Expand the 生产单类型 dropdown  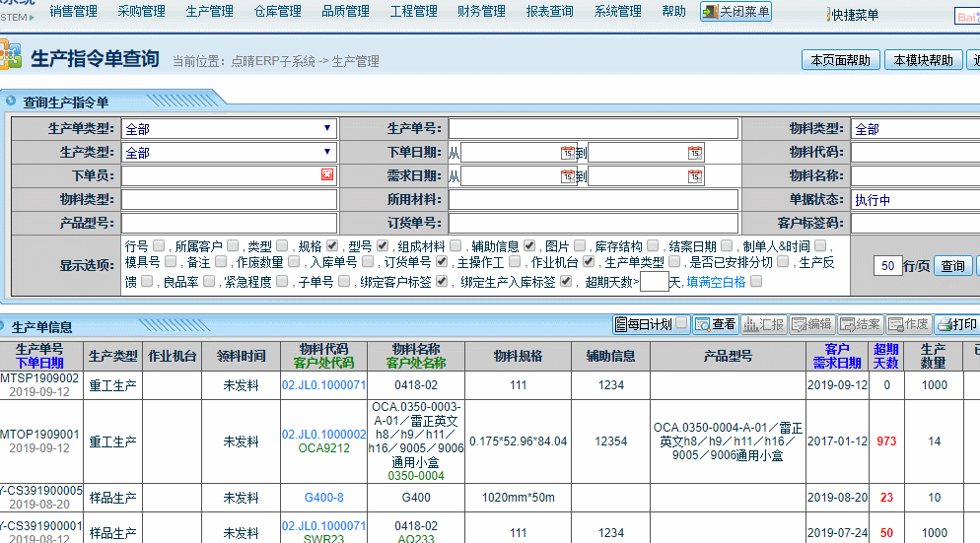tap(229, 129)
